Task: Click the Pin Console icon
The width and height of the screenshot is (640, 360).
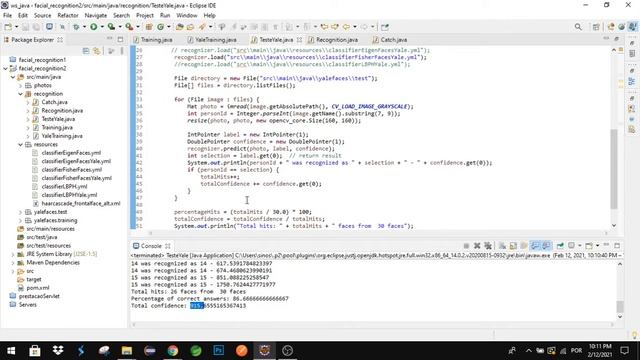Action: coord(560,246)
